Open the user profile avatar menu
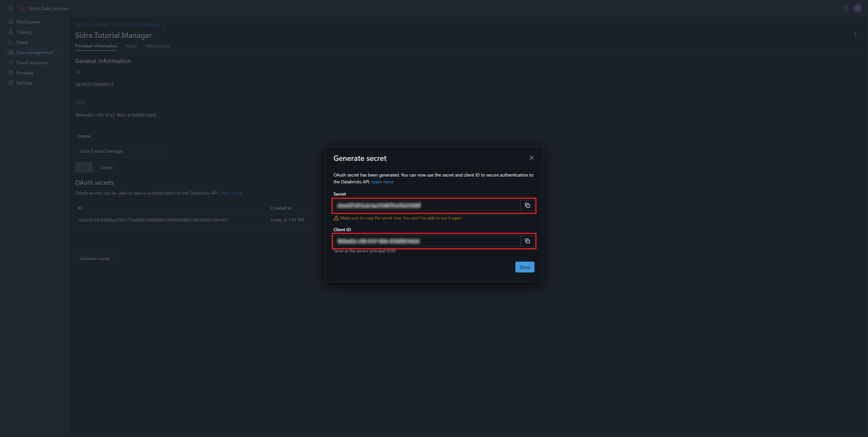The image size is (868, 437). pyautogui.click(x=857, y=8)
